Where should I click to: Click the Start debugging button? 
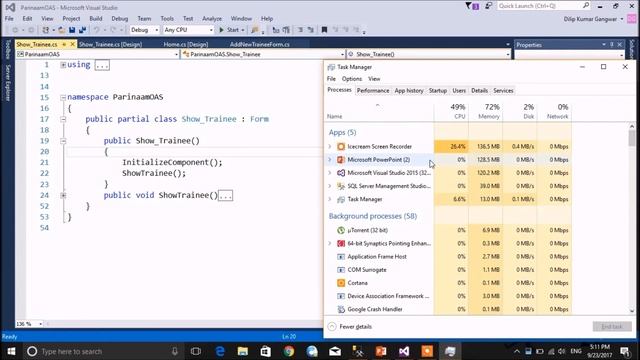coord(232,30)
